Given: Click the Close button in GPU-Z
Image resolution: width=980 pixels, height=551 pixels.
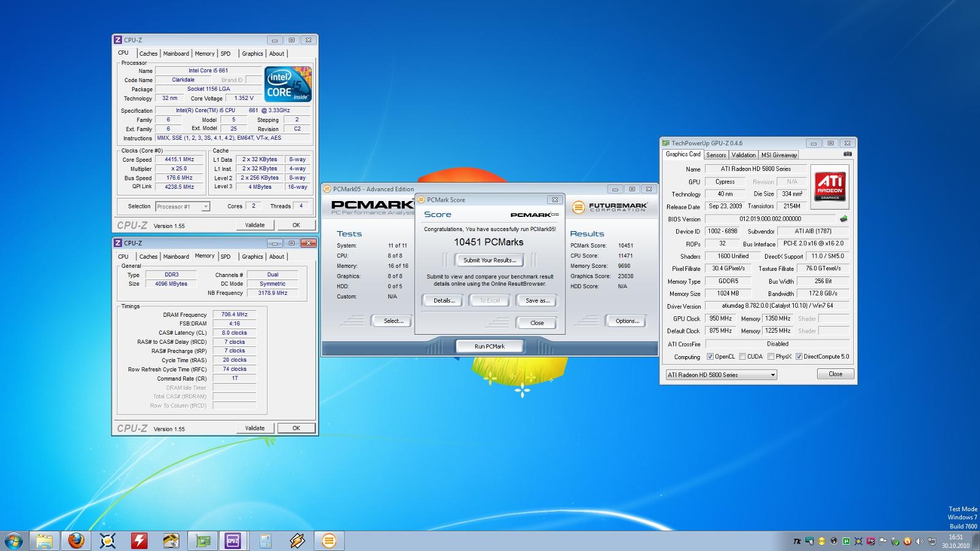Looking at the screenshot, I should 835,374.
